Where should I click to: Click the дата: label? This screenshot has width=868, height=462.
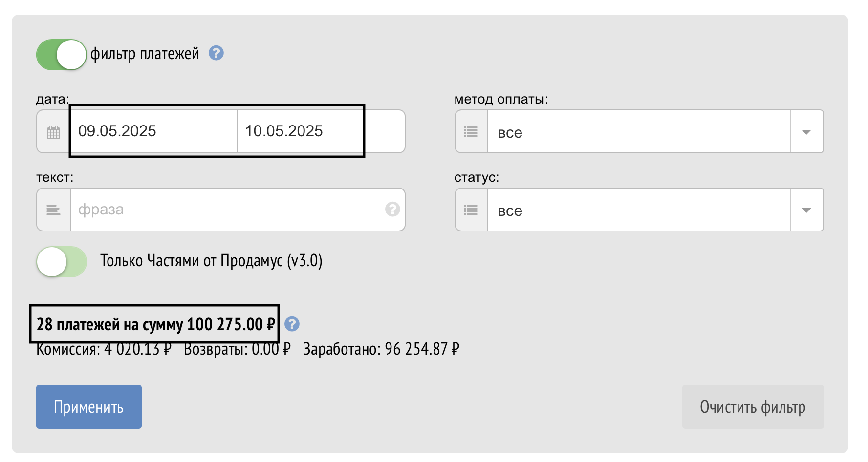tap(53, 99)
